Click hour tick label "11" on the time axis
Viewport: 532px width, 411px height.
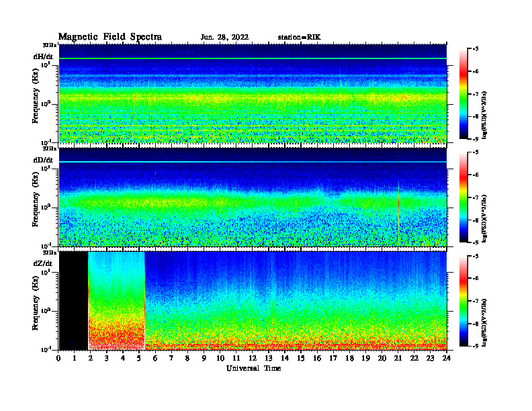[236, 359]
